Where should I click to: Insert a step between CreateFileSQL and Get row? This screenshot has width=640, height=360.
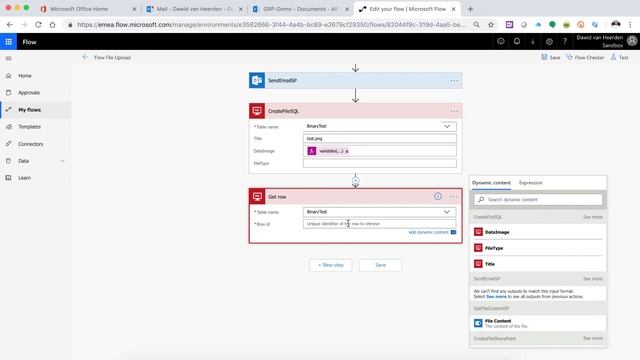tap(356, 180)
